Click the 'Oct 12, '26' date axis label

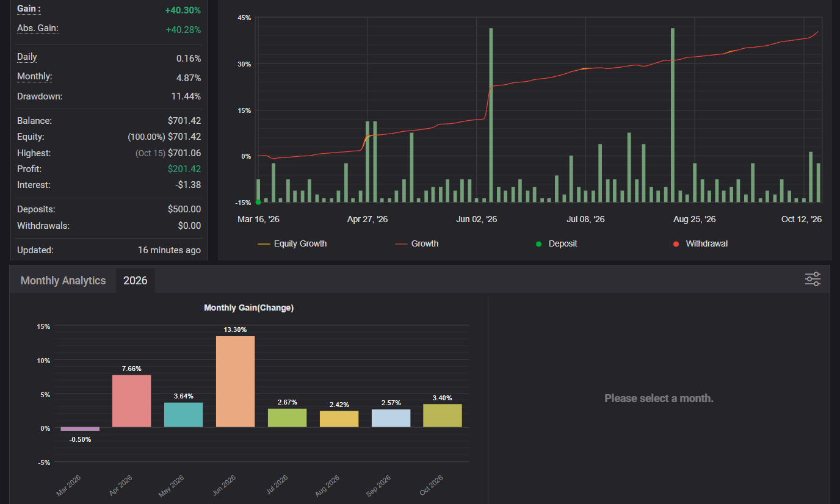point(802,219)
